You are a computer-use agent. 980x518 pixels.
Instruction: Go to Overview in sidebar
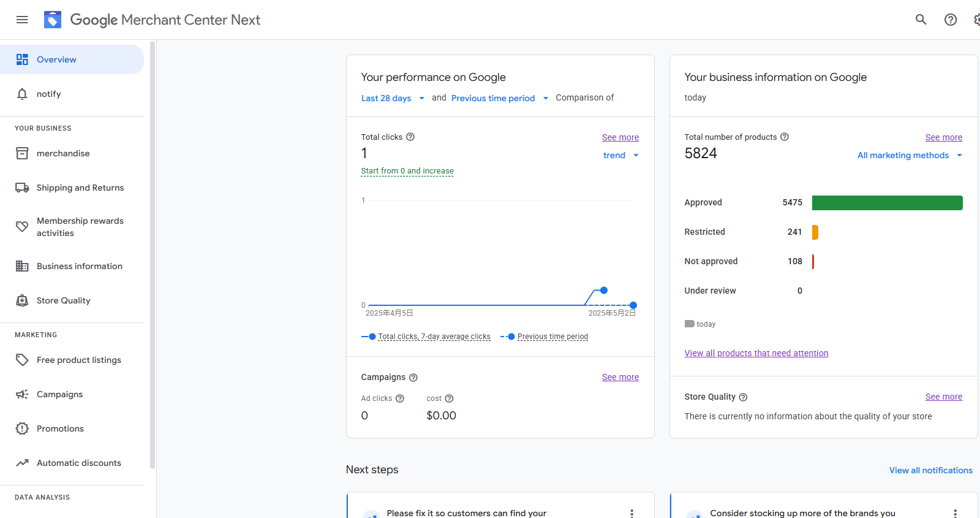tap(72, 59)
